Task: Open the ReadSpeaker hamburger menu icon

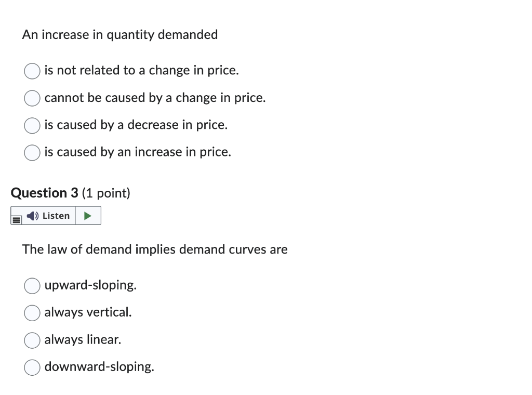Action: point(16,219)
